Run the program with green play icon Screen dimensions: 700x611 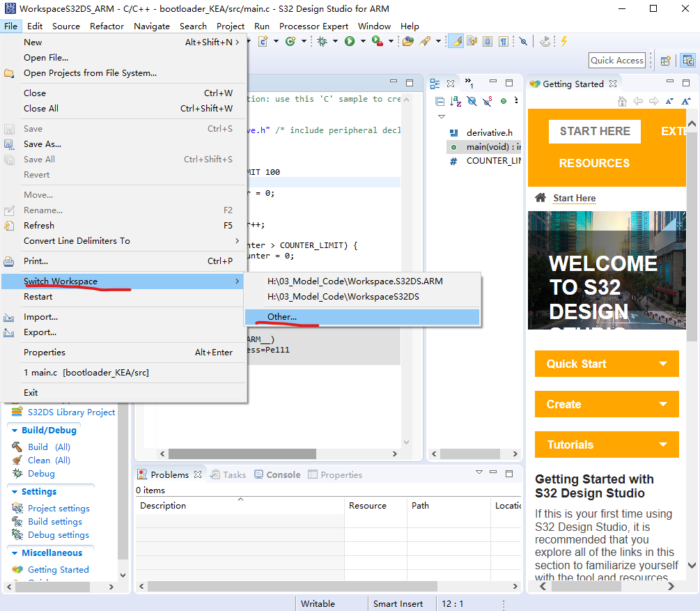pos(350,42)
